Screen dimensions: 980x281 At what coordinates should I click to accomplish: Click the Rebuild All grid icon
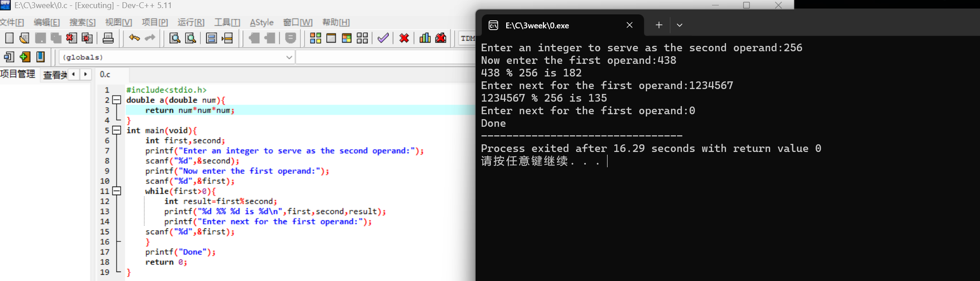[x=363, y=38]
